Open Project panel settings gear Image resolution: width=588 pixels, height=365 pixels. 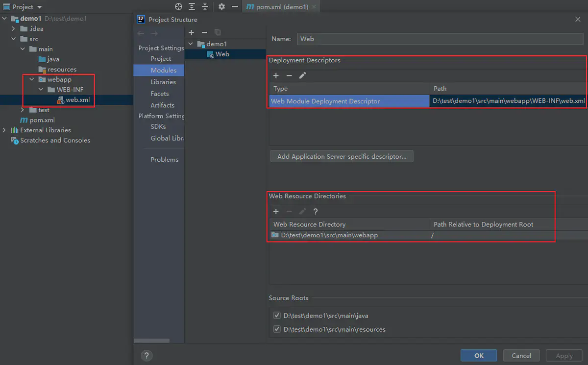click(x=221, y=7)
